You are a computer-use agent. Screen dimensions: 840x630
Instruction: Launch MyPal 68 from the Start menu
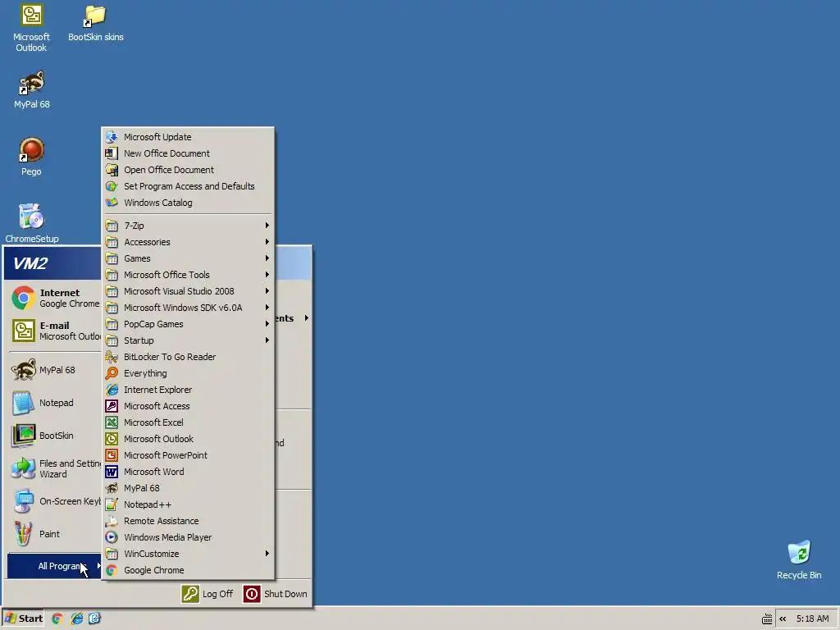pyautogui.click(x=55, y=370)
